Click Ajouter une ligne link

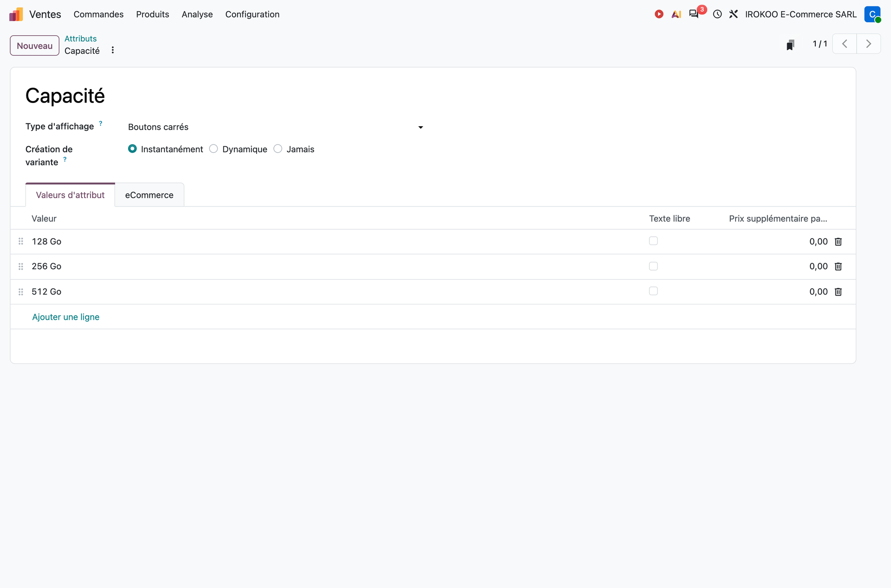tap(66, 317)
